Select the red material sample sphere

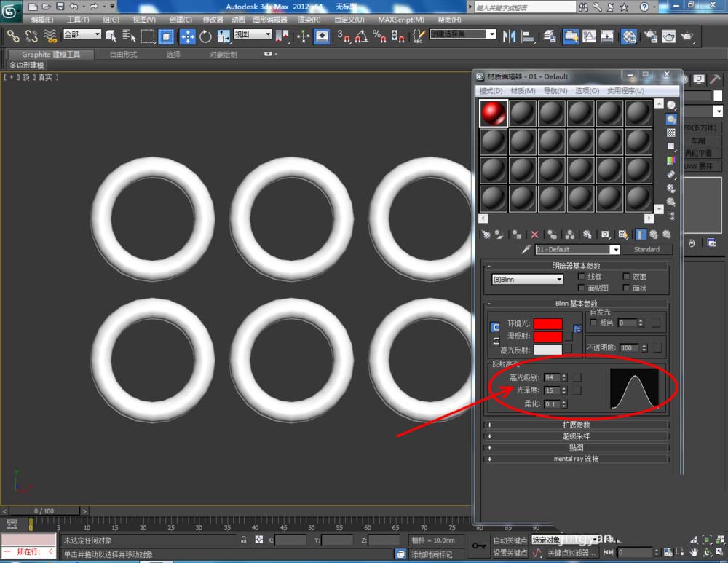(493, 113)
